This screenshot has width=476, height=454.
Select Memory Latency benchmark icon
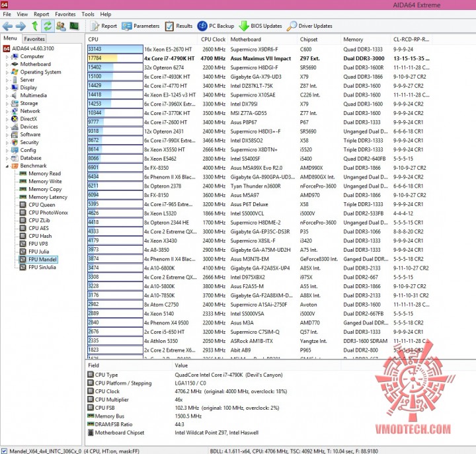(x=22, y=197)
